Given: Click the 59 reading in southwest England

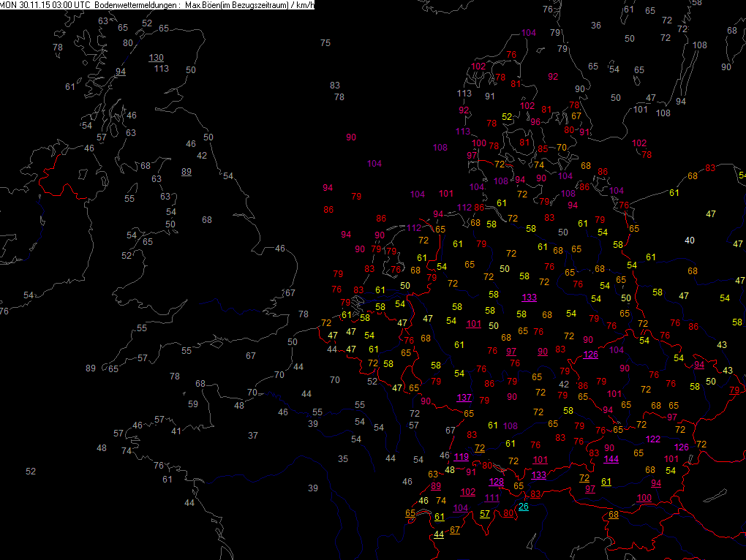Looking at the screenshot, I should coord(193,404).
